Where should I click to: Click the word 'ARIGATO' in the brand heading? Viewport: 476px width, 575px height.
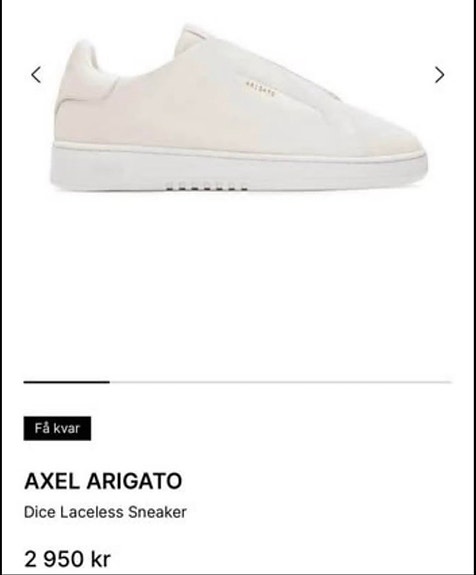pos(134,481)
